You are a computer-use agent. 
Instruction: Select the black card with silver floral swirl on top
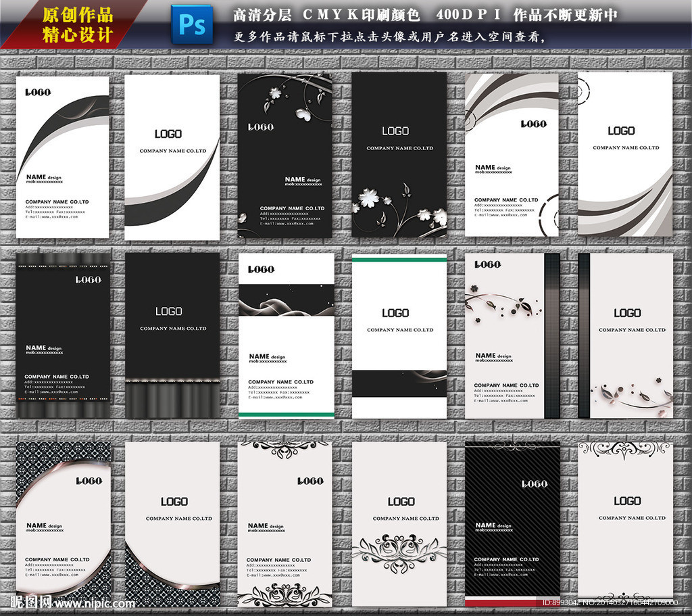[x=285, y=156]
